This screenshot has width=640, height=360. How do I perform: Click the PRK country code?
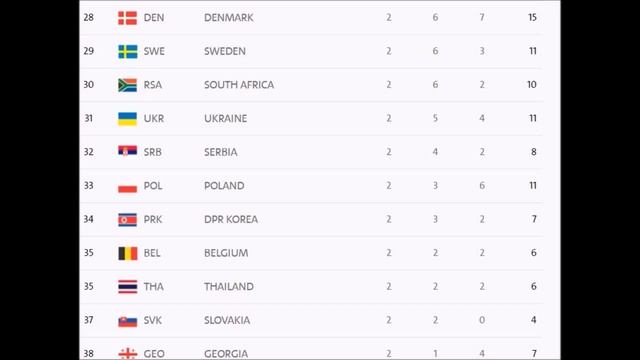coord(153,219)
